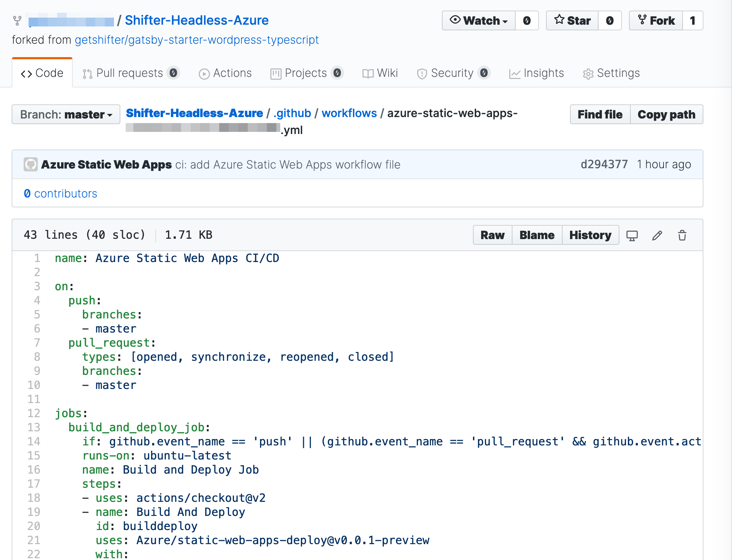
Task: Click the 'types: [opened, synchronize, reopened, closed]' line
Action: (x=238, y=357)
